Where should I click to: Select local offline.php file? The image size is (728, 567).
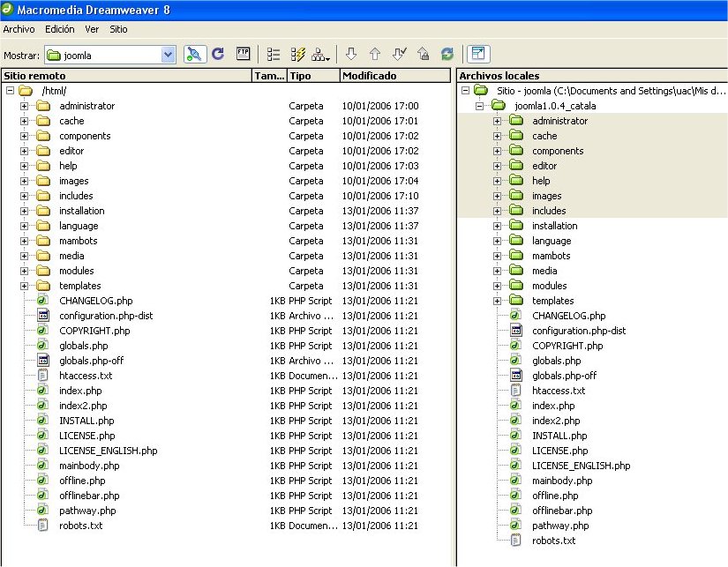(555, 496)
